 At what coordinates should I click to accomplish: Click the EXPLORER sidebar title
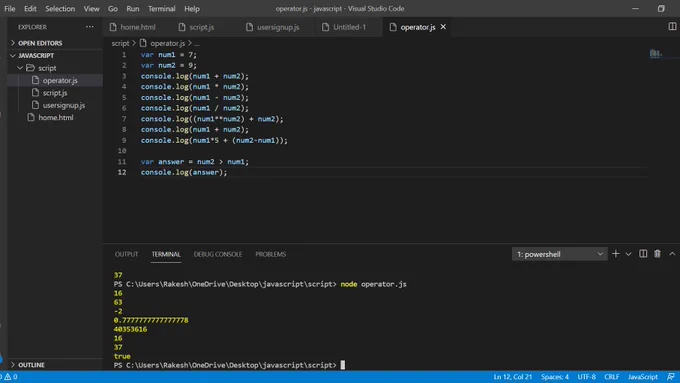coord(32,27)
